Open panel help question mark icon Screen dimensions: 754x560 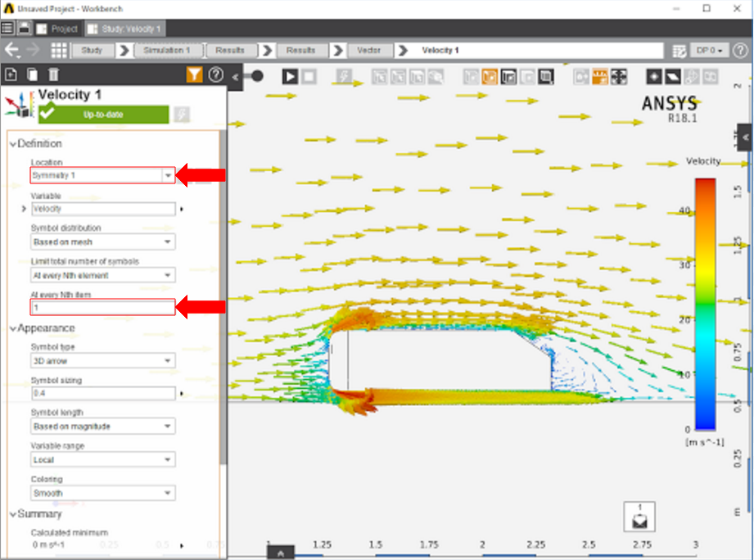[216, 75]
